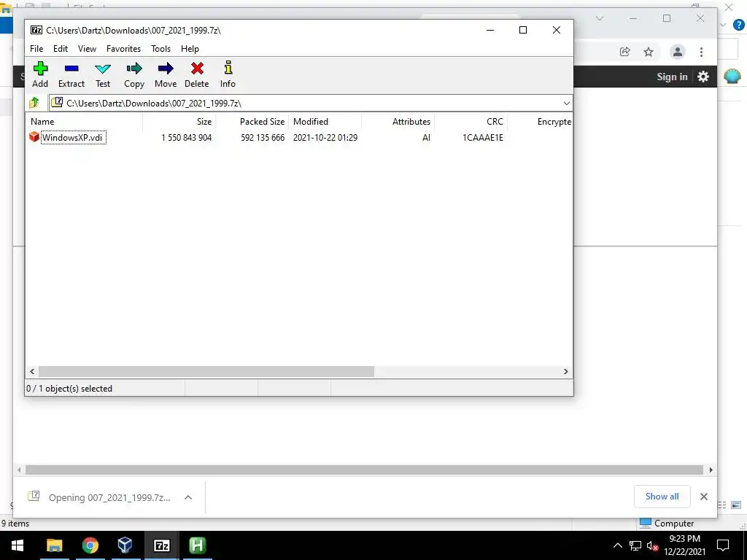Expand the address path dropdown
The width and height of the screenshot is (747, 560).
pos(566,104)
